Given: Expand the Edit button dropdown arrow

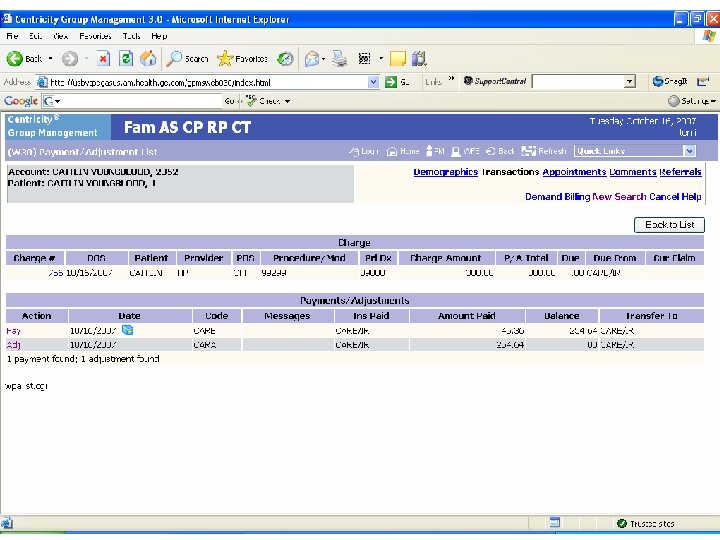Looking at the screenshot, I should point(381,59).
